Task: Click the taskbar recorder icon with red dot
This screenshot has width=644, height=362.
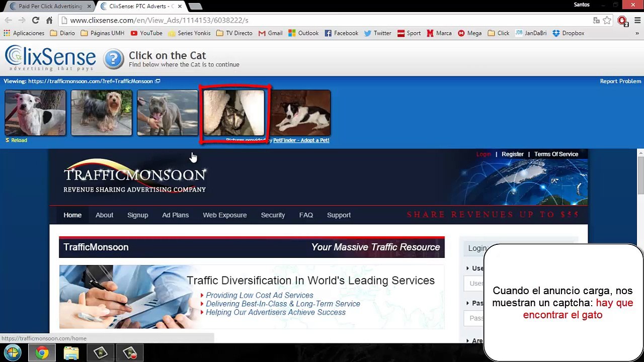Action: [130, 353]
